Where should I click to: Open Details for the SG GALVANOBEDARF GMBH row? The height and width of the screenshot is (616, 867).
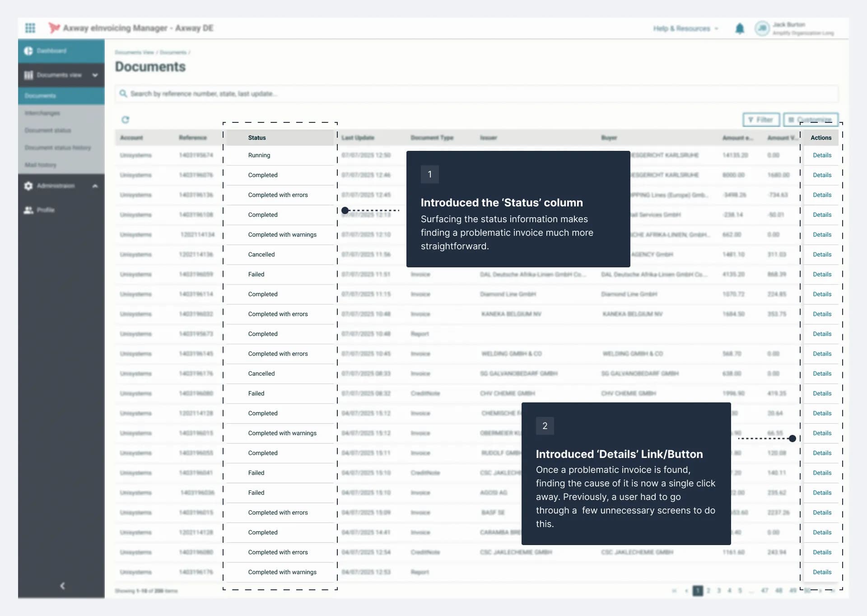[822, 373]
